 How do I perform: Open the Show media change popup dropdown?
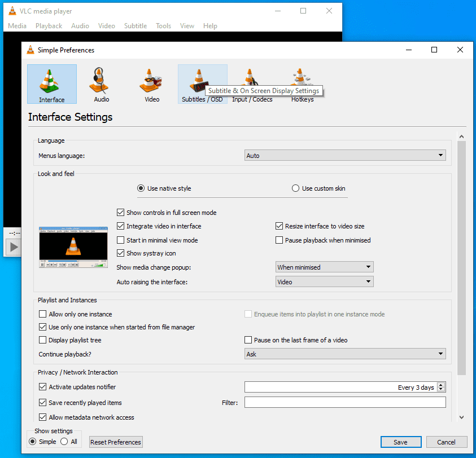pos(325,267)
